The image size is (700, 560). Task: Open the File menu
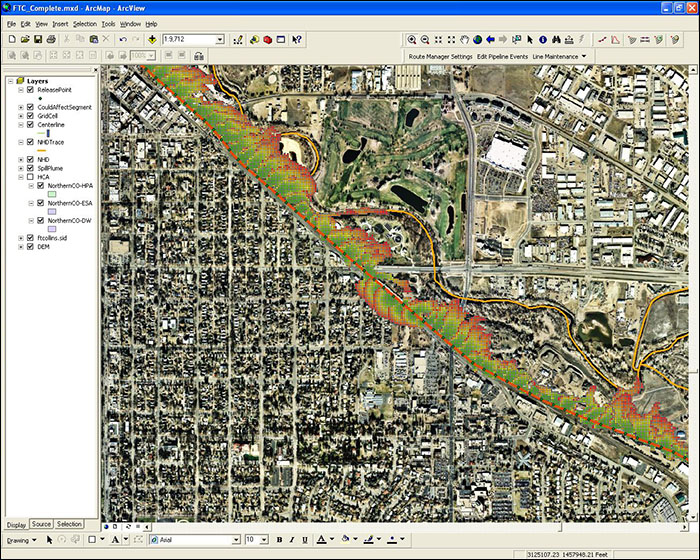pyautogui.click(x=11, y=24)
